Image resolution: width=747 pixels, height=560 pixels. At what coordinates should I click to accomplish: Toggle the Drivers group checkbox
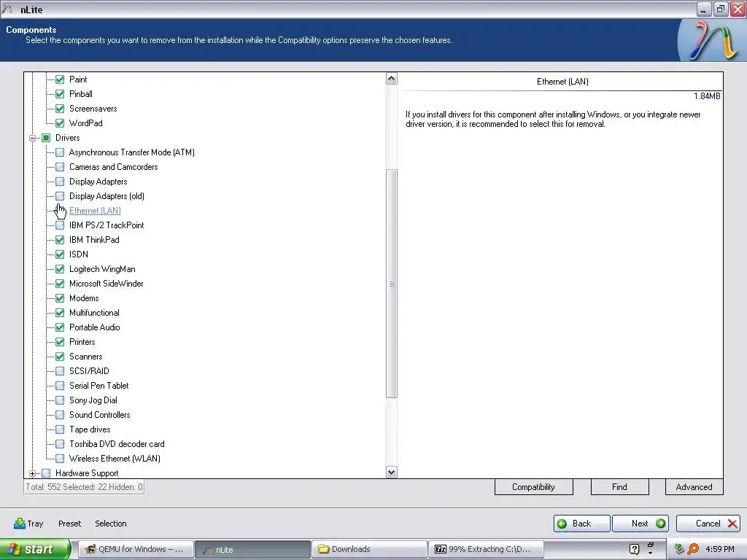click(46, 138)
